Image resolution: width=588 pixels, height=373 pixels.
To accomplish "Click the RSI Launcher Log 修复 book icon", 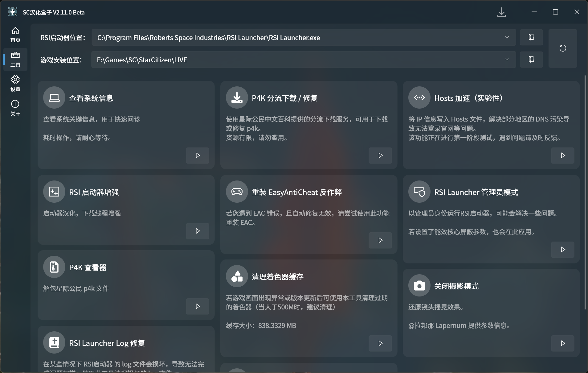I will point(54,343).
